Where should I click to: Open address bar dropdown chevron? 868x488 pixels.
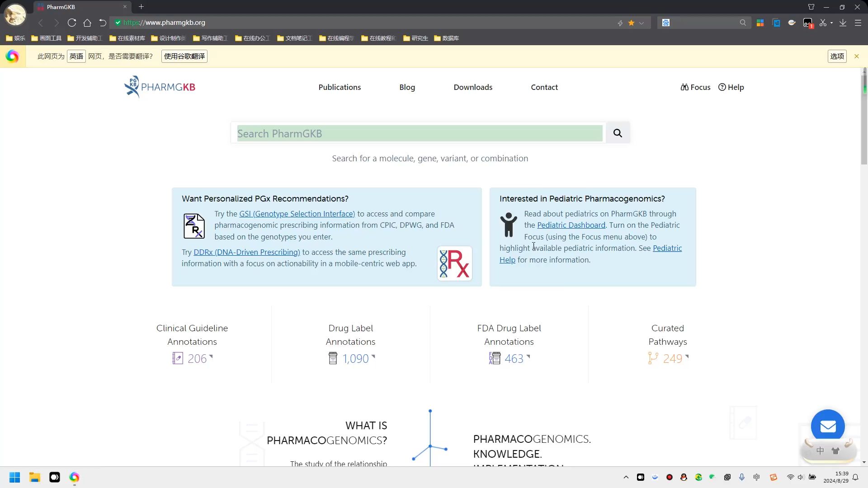coord(642,23)
